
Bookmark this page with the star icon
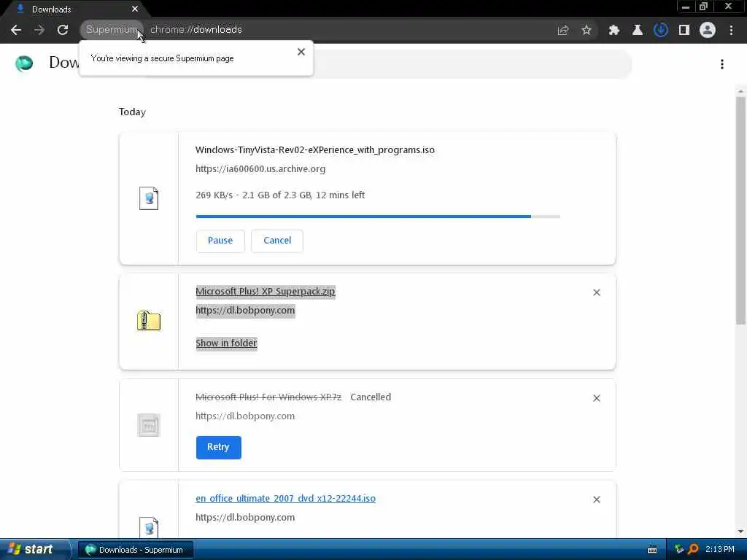[587, 30]
